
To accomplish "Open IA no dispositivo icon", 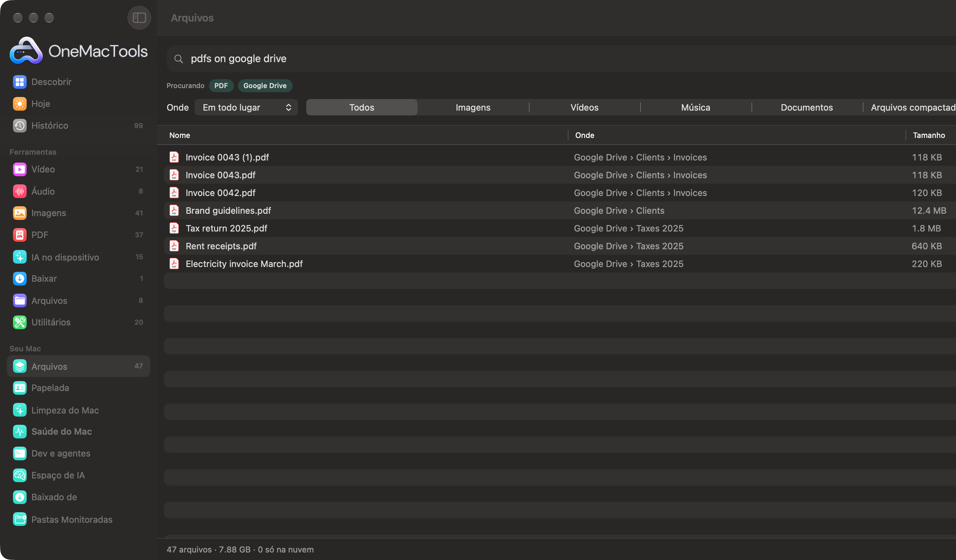I will 20,257.
